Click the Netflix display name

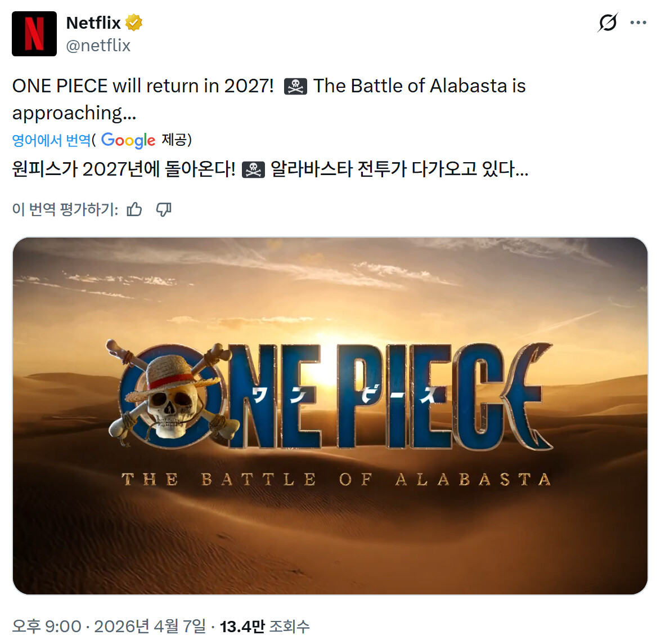coord(93,23)
